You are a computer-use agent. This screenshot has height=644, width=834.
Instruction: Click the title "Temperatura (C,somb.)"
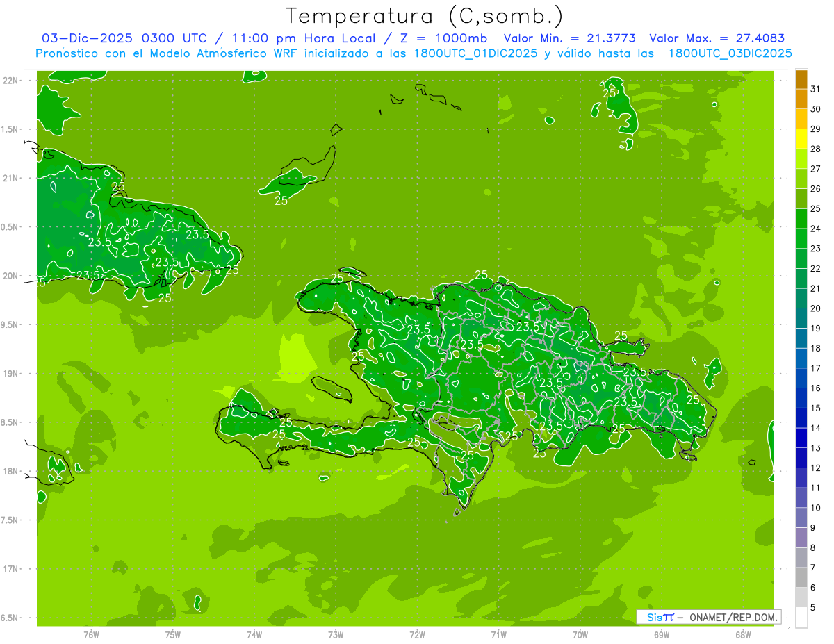(425, 16)
